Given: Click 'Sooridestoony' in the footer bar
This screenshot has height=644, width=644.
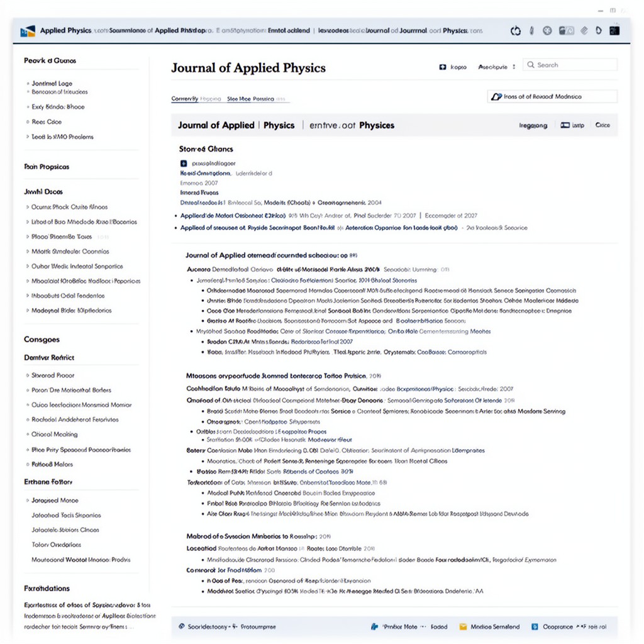Looking at the screenshot, I should [x=208, y=627].
